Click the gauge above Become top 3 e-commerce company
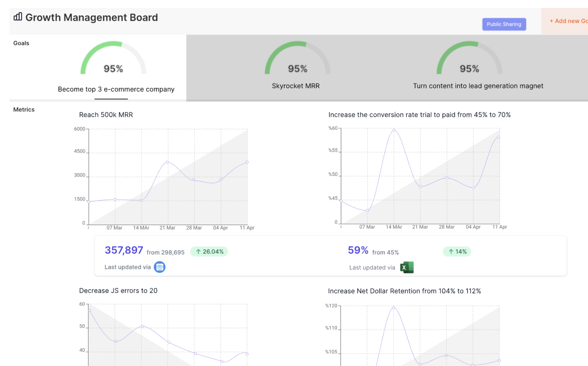Viewport: 588px width, 366px height. tap(113, 58)
